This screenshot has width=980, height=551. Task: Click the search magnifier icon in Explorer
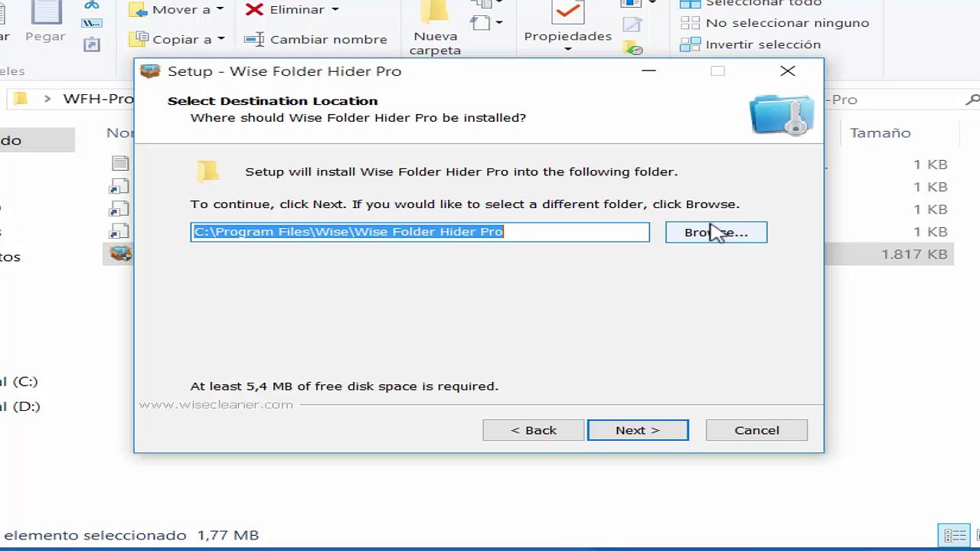click(972, 99)
